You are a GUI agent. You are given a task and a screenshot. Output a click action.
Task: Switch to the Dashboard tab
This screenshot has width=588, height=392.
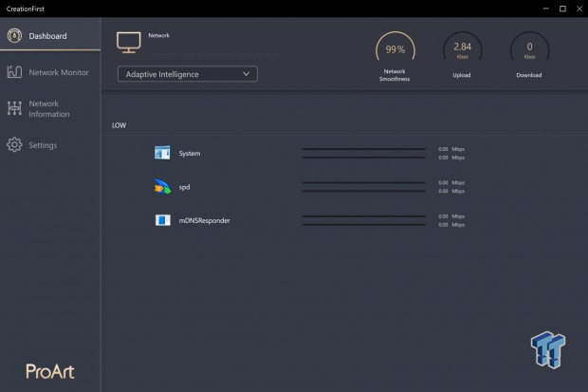[x=50, y=34]
